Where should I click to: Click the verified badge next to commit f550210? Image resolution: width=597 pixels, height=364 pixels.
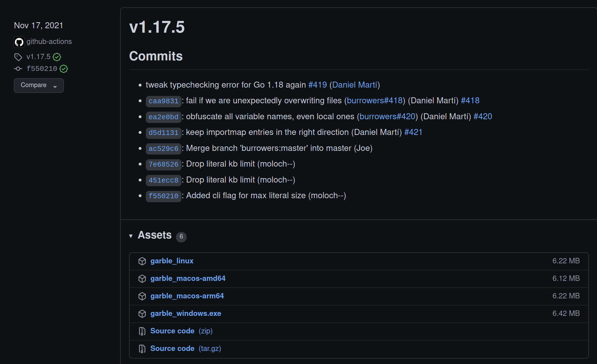(63, 69)
